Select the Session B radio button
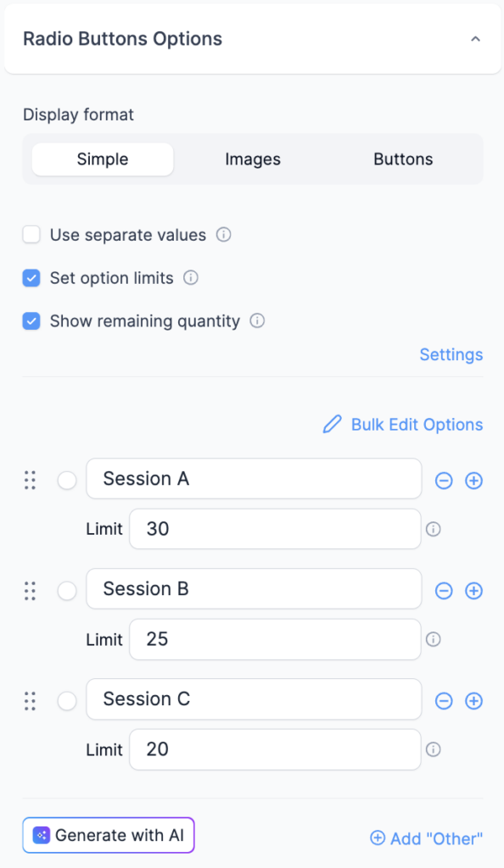504x868 pixels. point(67,590)
